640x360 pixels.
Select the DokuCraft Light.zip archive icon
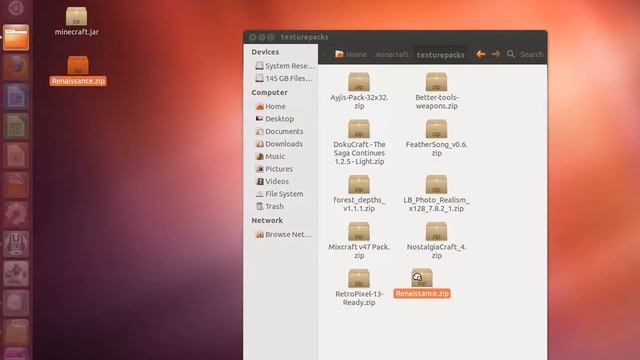tap(359, 129)
